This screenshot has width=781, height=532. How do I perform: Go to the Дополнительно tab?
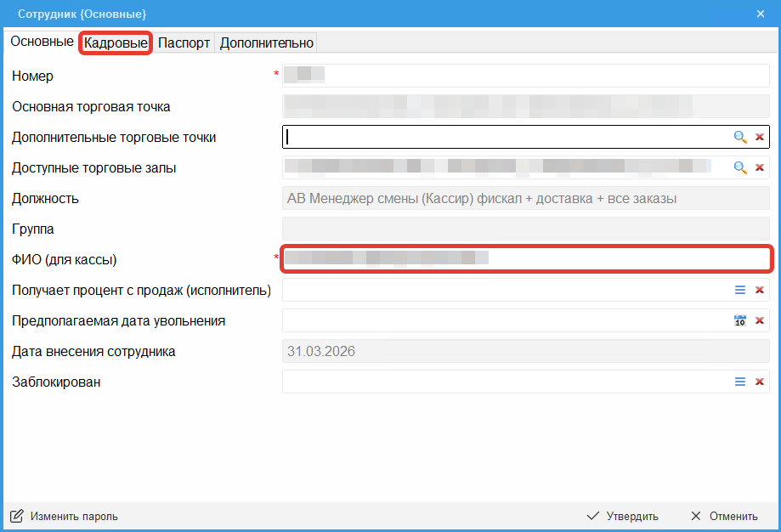(x=267, y=43)
